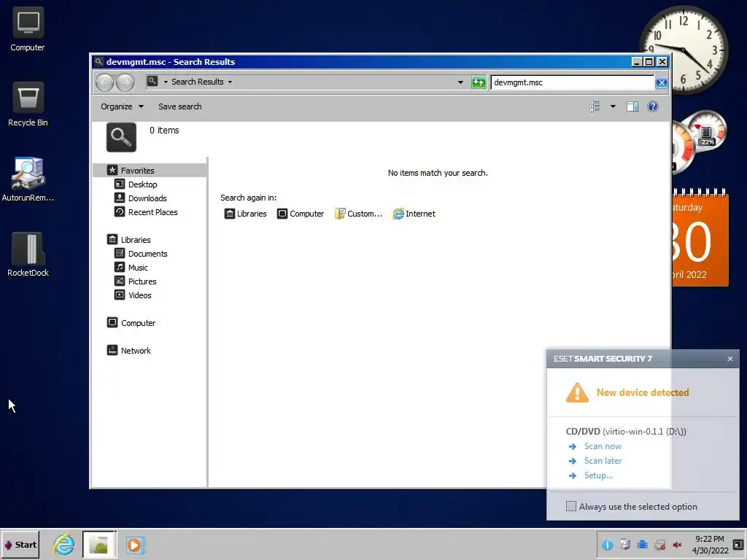Expand the view options dropdown arrow
Viewport: 747px width, 560px height.
click(x=613, y=106)
